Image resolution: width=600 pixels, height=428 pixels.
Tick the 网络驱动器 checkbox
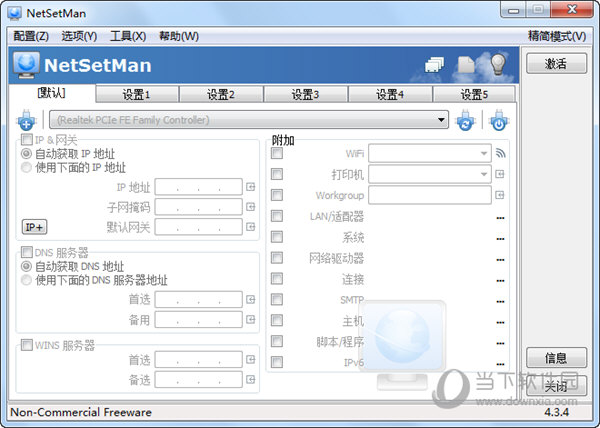[x=277, y=258]
